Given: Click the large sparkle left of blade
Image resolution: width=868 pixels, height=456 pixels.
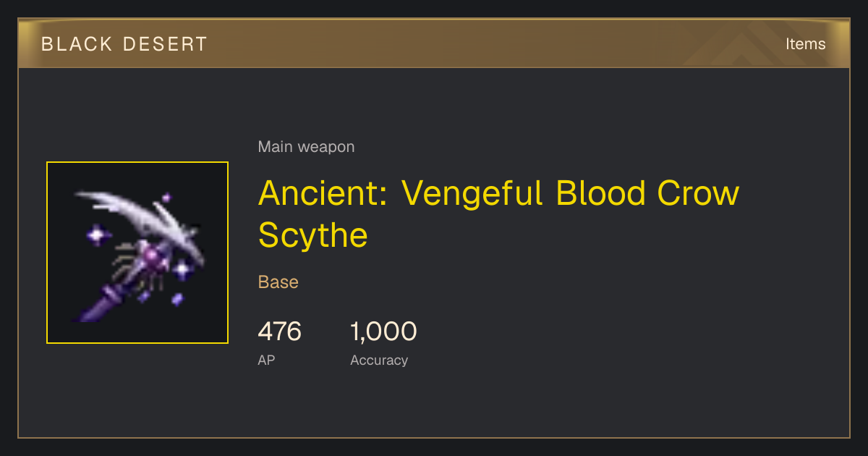Looking at the screenshot, I should (97, 235).
